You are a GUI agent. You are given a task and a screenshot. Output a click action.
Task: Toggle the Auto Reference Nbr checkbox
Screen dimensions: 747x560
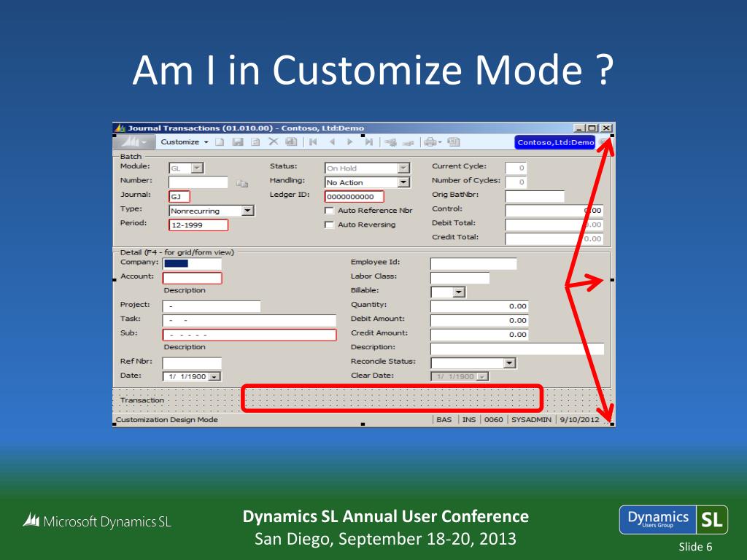(x=329, y=211)
